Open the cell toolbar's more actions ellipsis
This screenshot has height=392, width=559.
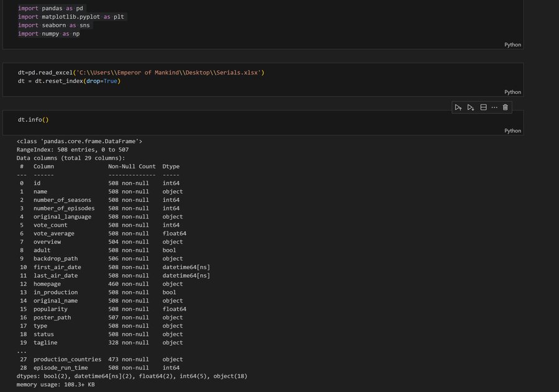[x=494, y=107]
